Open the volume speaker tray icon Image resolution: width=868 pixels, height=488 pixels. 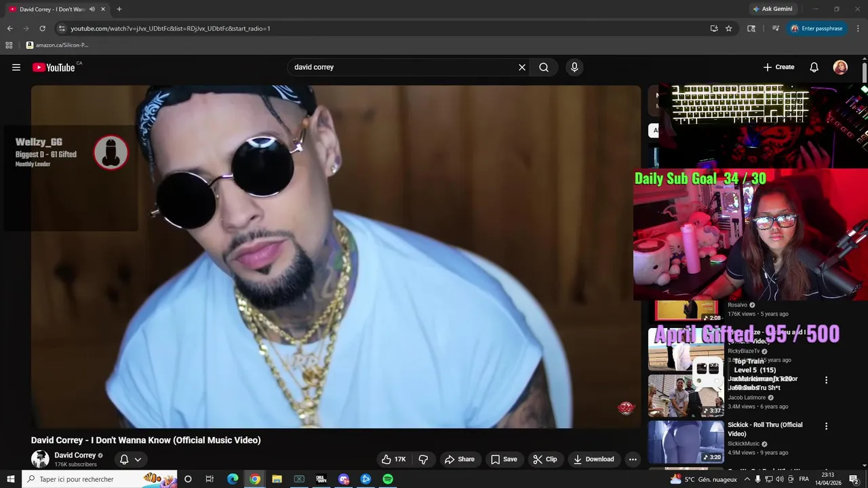pyautogui.click(x=780, y=479)
